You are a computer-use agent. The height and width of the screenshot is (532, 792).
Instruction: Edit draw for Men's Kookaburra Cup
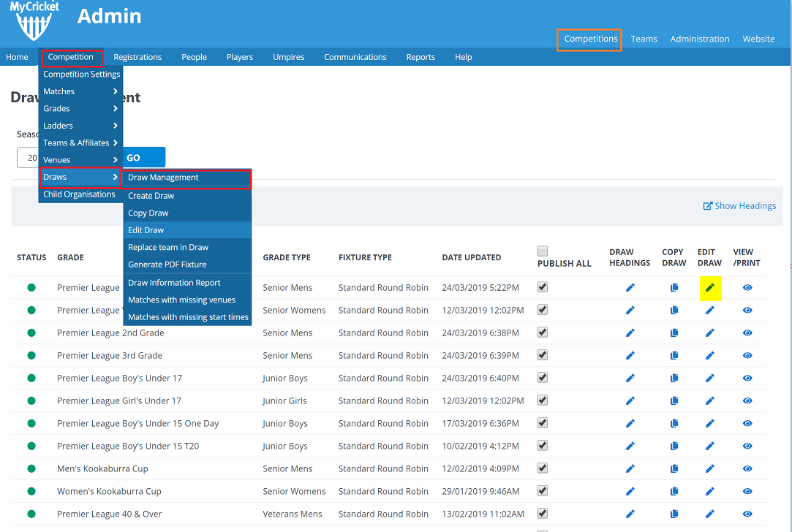coord(709,469)
